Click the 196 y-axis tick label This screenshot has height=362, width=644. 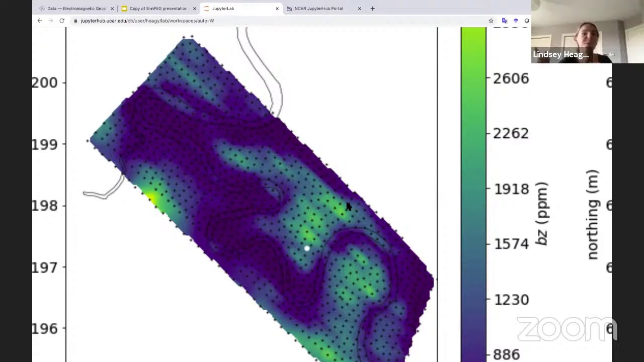click(45, 328)
